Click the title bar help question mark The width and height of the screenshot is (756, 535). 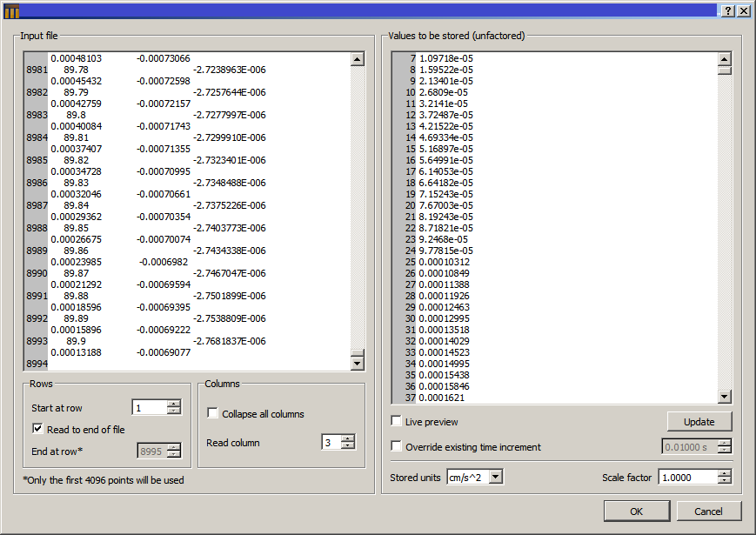click(x=727, y=10)
